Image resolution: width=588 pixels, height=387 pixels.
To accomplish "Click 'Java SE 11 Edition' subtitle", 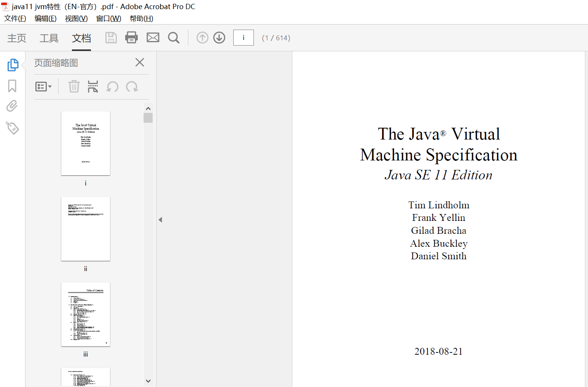I will [438, 175].
